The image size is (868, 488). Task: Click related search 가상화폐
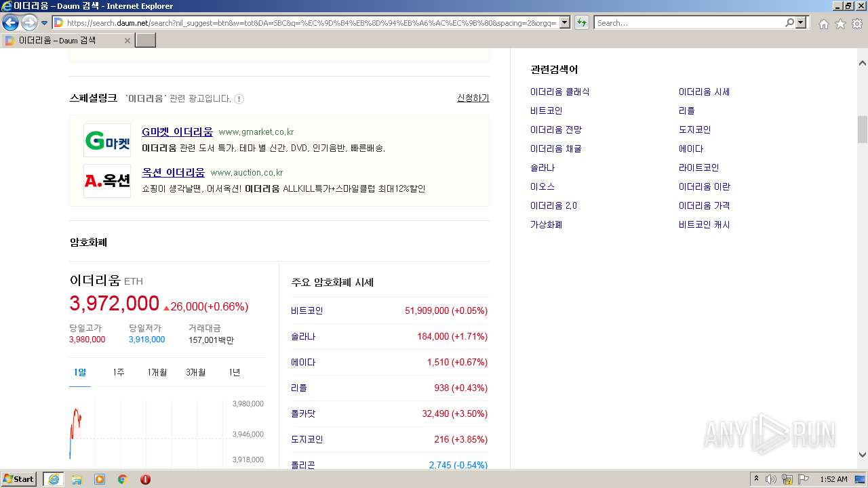coord(547,224)
